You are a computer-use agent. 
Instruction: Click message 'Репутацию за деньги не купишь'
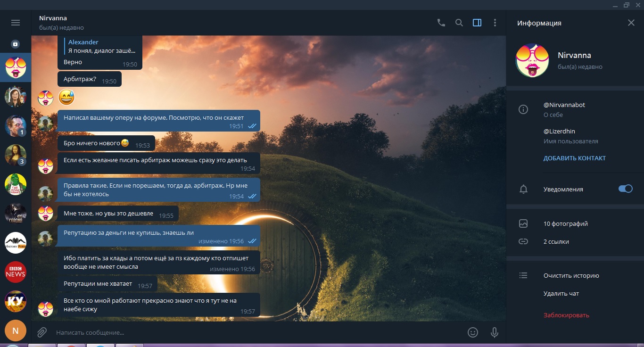click(x=159, y=236)
